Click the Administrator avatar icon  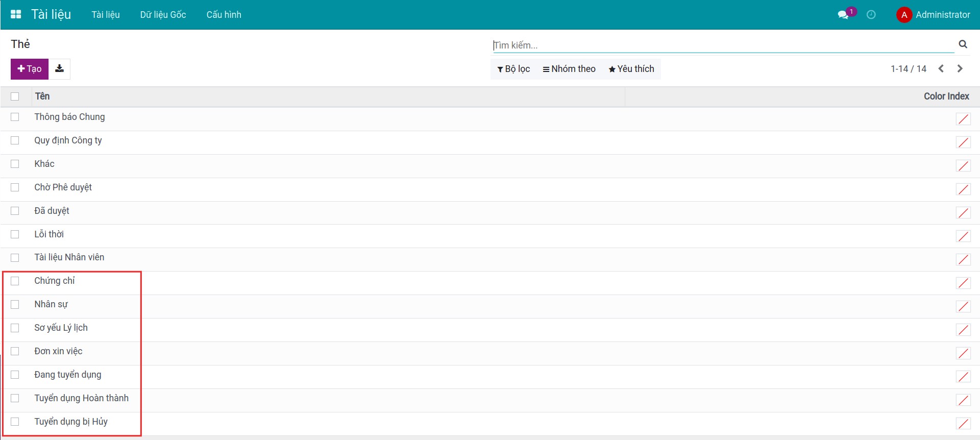coord(904,15)
